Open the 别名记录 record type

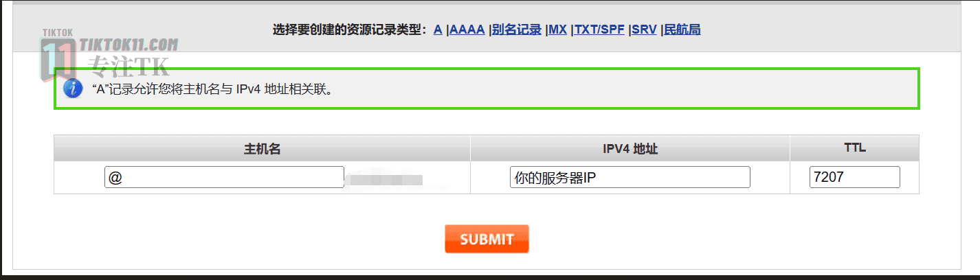517,30
